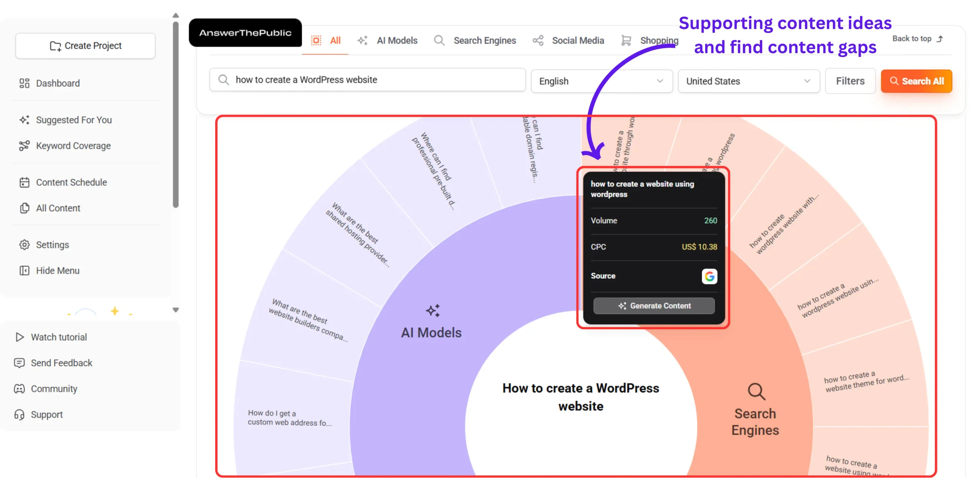Screen dimensions: 980x490
Task: Click 'how to create wordpress website with' segment
Action: coord(784,224)
